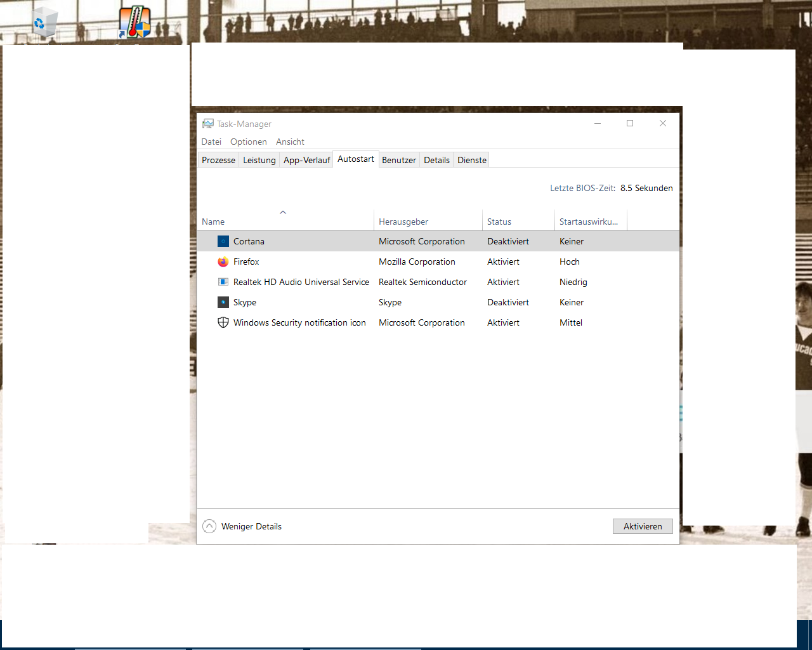Switch to the App-Verlauf tab
This screenshot has height=650, width=812.
(x=307, y=160)
